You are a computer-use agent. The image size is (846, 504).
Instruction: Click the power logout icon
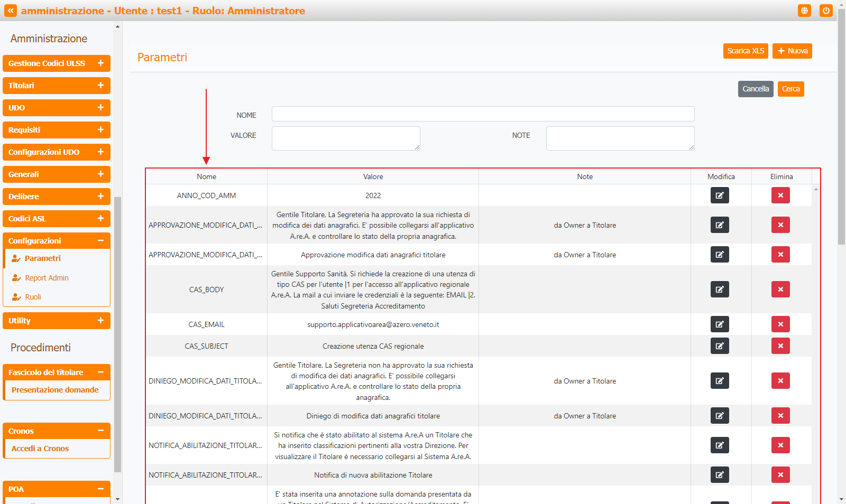click(825, 11)
